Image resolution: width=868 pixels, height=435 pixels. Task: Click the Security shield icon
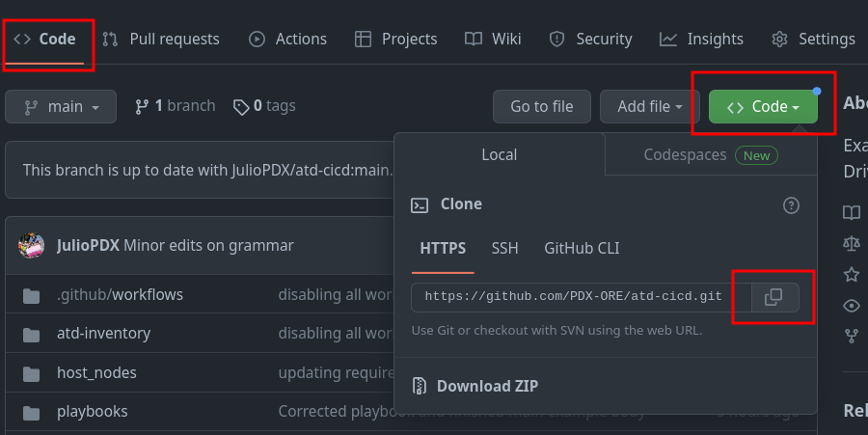coord(556,39)
